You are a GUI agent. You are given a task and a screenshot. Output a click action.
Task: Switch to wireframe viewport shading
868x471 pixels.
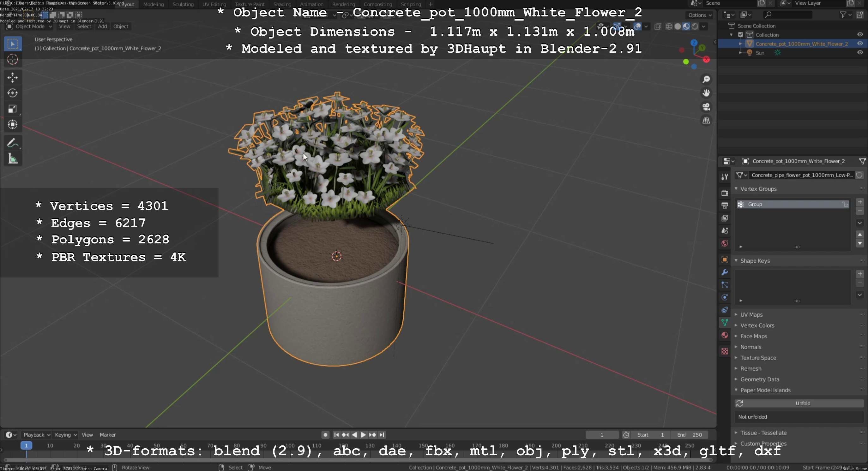(669, 27)
